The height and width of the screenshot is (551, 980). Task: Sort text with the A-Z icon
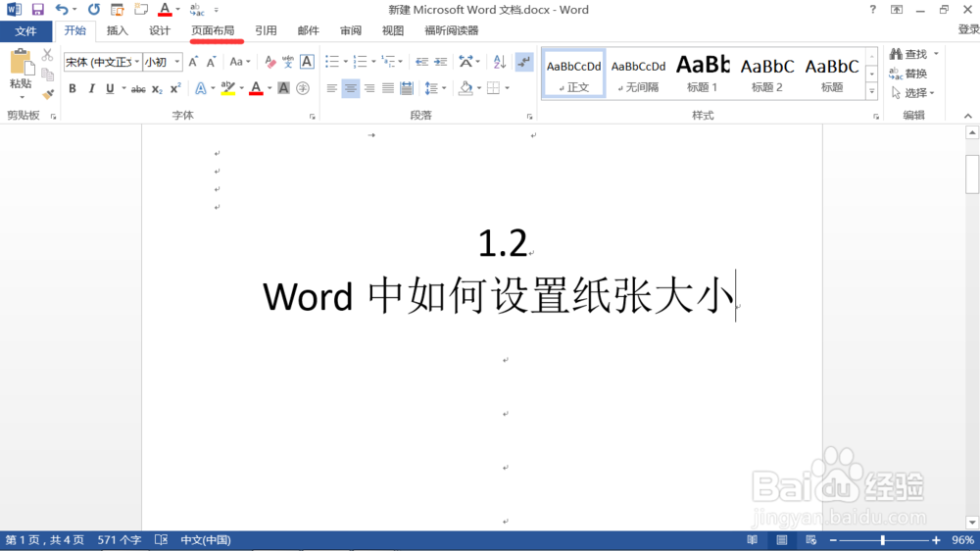500,62
